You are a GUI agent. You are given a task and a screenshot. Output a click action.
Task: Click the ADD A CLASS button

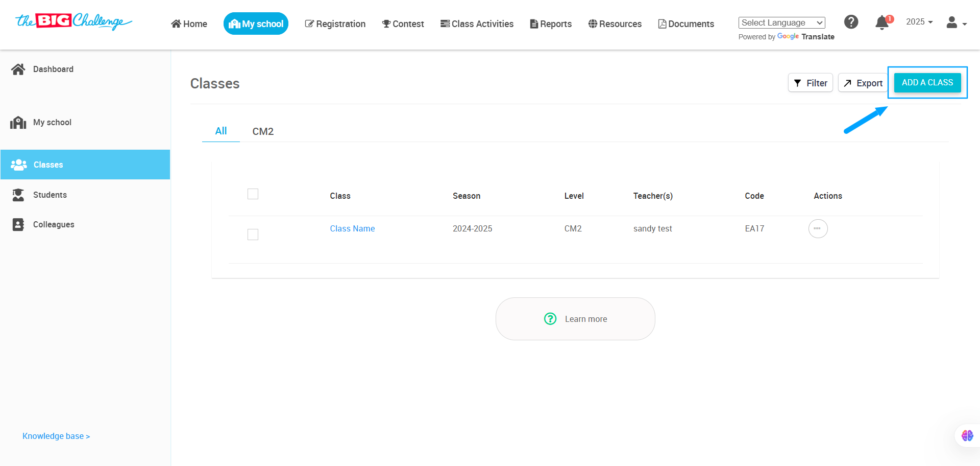click(927, 82)
